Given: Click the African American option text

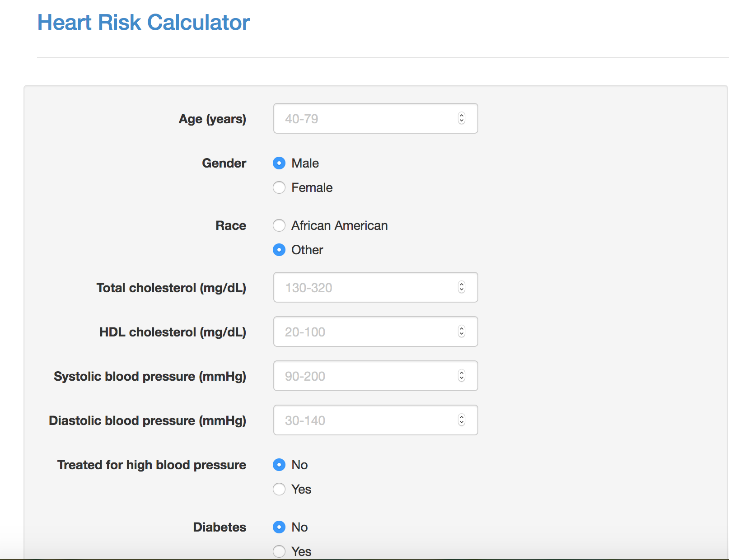Looking at the screenshot, I should (x=340, y=225).
